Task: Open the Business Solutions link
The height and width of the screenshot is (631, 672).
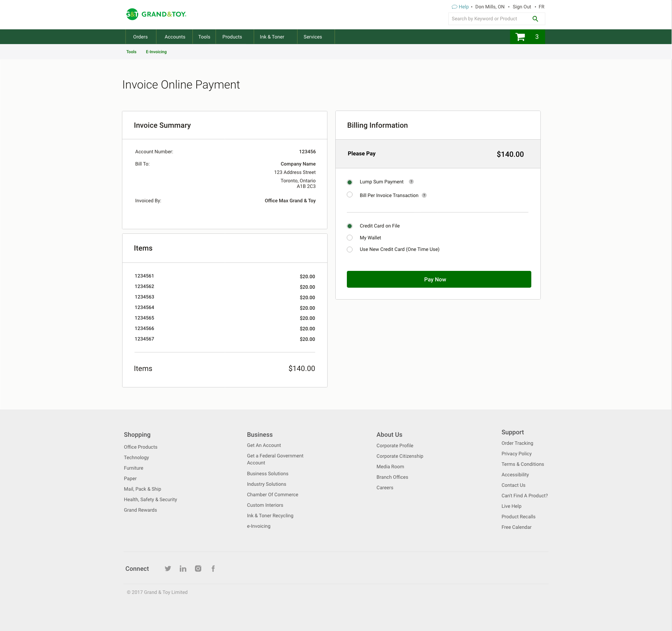Action: [x=268, y=474]
